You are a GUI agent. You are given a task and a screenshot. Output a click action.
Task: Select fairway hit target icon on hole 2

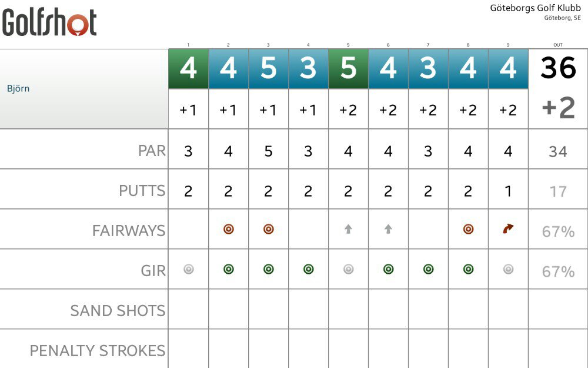pos(228,229)
